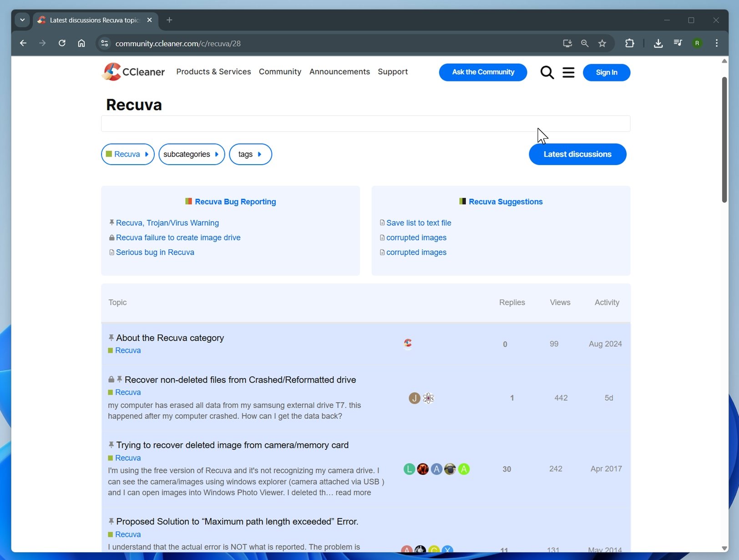
Task: Open the search with the magnifier icon
Action: (547, 72)
